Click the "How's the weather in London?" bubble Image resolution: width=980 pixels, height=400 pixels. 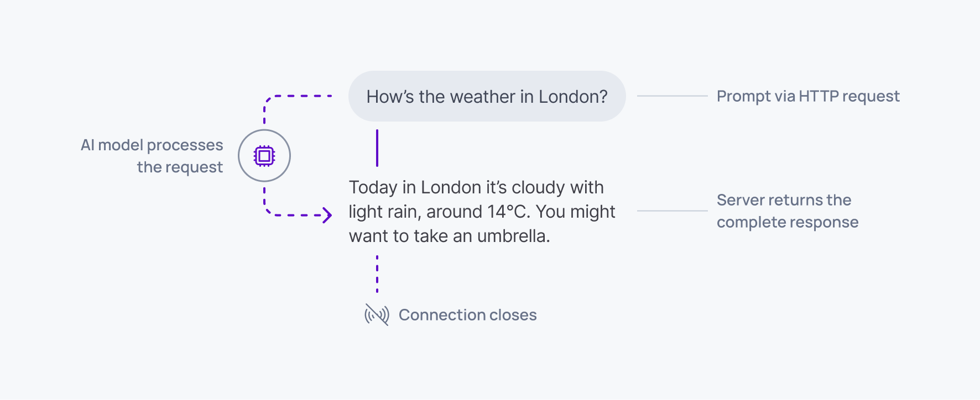(x=487, y=97)
